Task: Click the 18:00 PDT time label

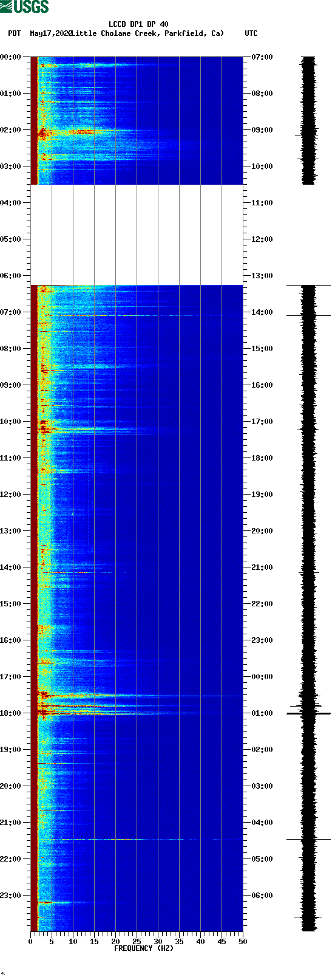Action: point(10,713)
